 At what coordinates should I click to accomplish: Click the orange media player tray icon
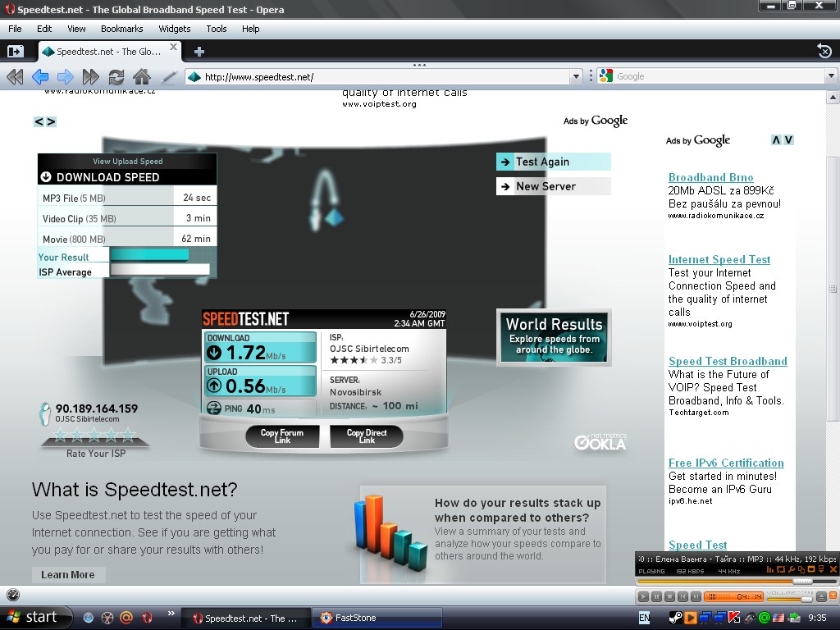(691, 618)
